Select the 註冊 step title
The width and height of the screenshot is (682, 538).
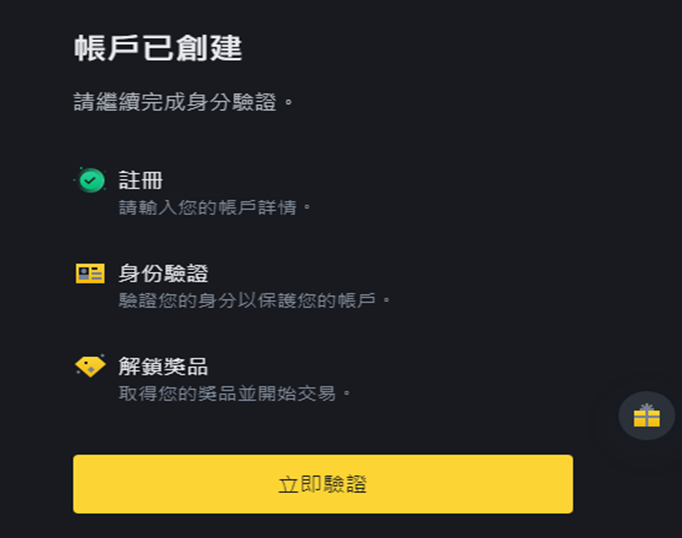click(x=140, y=180)
